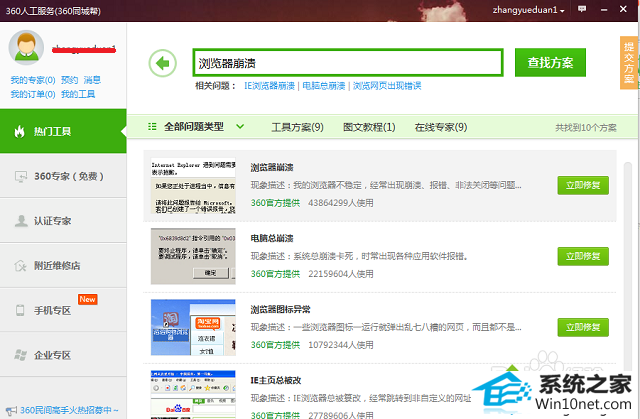Click the 10792344人使用 usage count
This screenshot has height=419, width=640.
(x=341, y=345)
